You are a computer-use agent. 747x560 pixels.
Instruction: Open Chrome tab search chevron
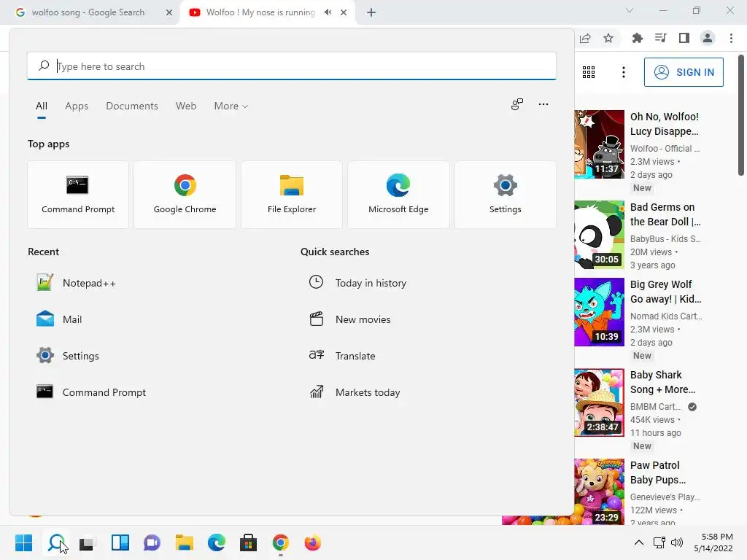click(x=630, y=10)
